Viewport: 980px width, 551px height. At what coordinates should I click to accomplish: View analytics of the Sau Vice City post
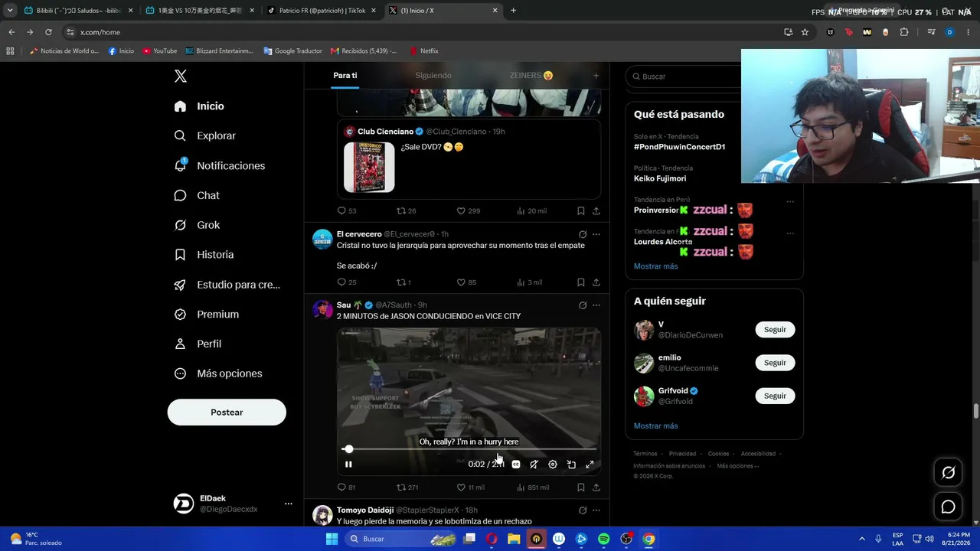click(x=533, y=487)
